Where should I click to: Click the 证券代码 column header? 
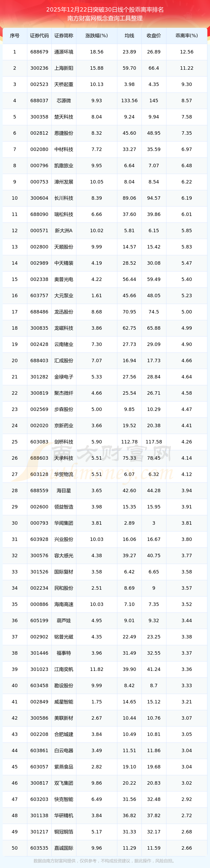coord(39,36)
